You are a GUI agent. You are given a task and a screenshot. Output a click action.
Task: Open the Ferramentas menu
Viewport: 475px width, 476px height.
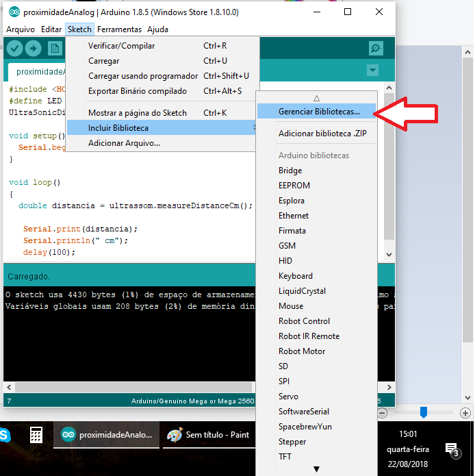tap(119, 29)
